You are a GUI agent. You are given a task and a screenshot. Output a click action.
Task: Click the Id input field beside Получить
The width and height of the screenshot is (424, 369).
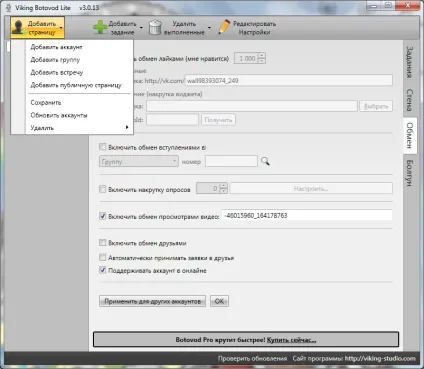172,120
